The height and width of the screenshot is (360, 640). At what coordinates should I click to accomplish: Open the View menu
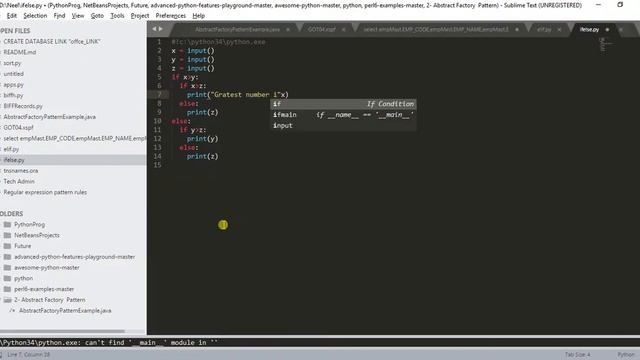[x=78, y=16]
